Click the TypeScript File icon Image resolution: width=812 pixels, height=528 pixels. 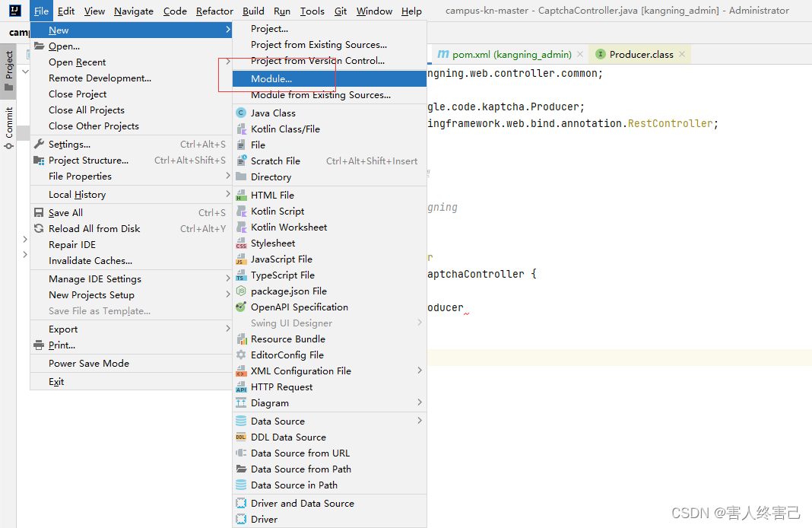click(241, 275)
